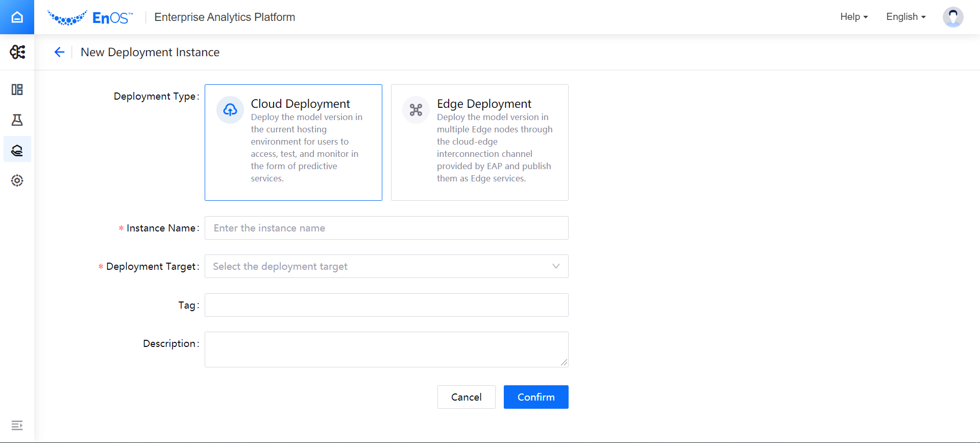Click the Confirm button
This screenshot has height=443, width=980.
(x=535, y=397)
